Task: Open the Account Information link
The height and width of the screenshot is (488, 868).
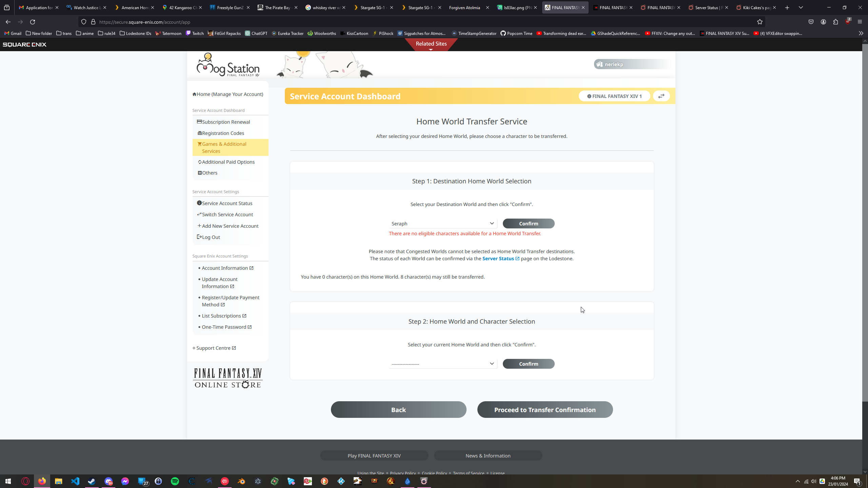Action: pyautogui.click(x=228, y=268)
